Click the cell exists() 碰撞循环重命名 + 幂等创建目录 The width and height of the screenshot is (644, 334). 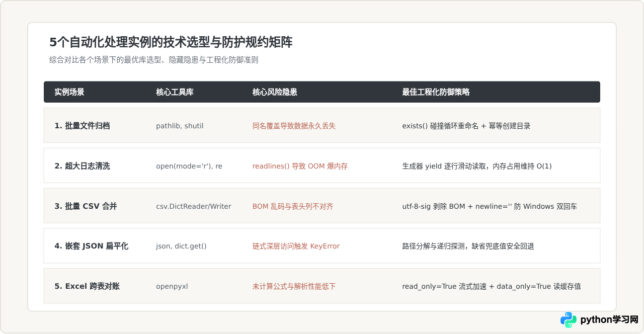pyautogui.click(x=466, y=126)
